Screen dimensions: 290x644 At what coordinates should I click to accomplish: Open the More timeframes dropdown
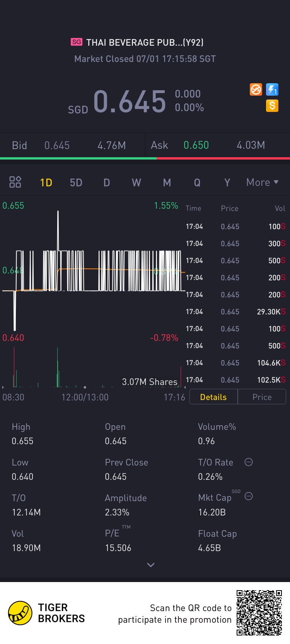pos(263,182)
